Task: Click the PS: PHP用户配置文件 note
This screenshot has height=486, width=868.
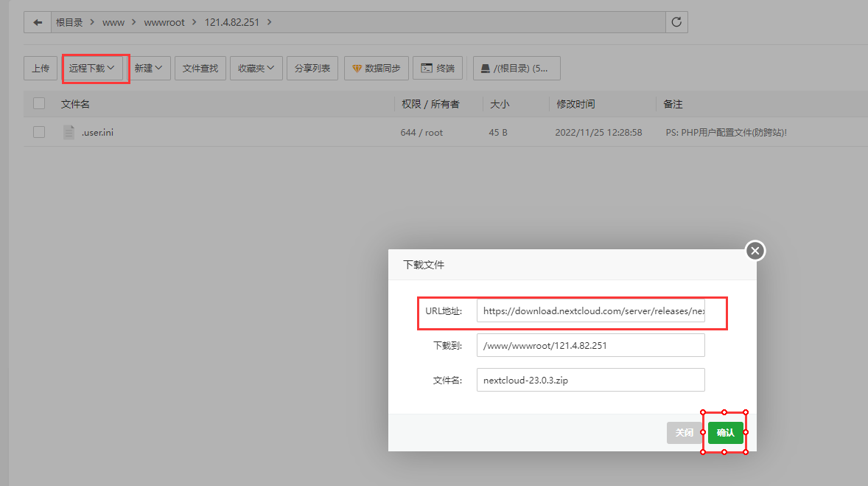Action: (726, 133)
